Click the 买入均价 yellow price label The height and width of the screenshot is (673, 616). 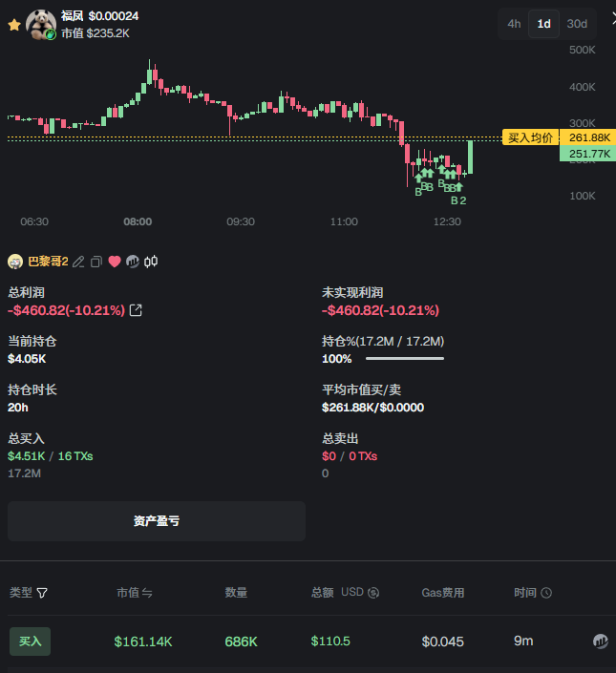[531, 137]
